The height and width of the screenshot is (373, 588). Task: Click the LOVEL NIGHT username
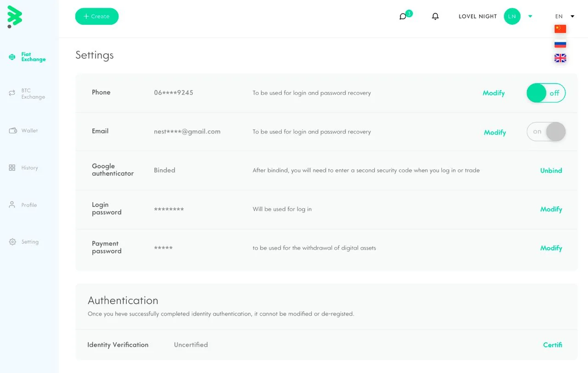coord(478,17)
